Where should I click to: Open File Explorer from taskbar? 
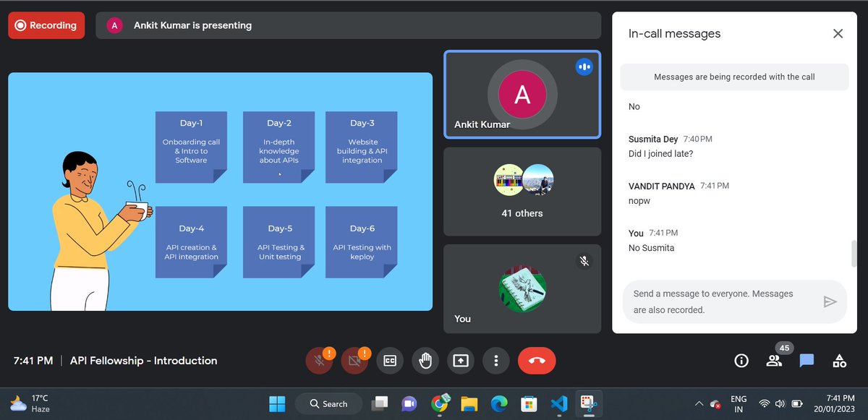469,403
